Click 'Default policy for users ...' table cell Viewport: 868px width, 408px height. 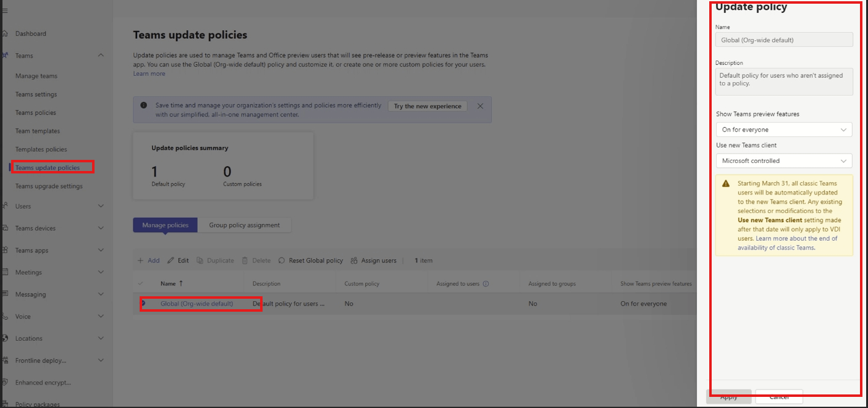coord(289,304)
